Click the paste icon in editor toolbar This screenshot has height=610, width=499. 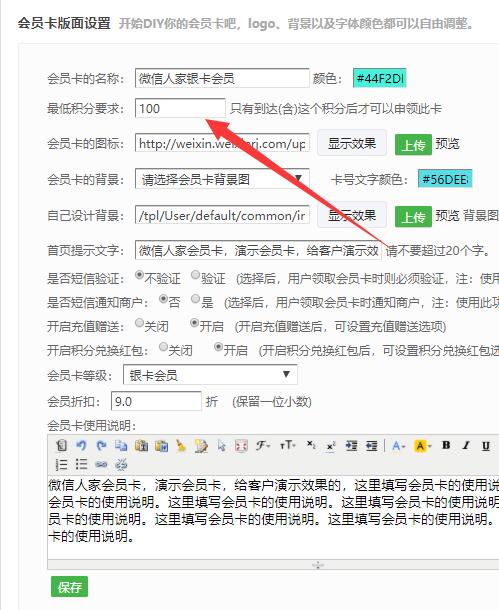click(x=141, y=445)
